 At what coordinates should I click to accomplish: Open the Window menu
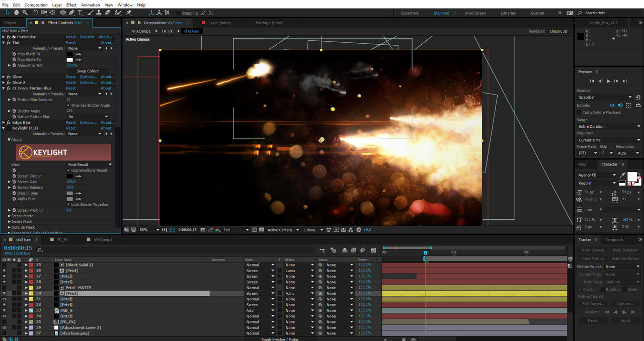click(125, 5)
